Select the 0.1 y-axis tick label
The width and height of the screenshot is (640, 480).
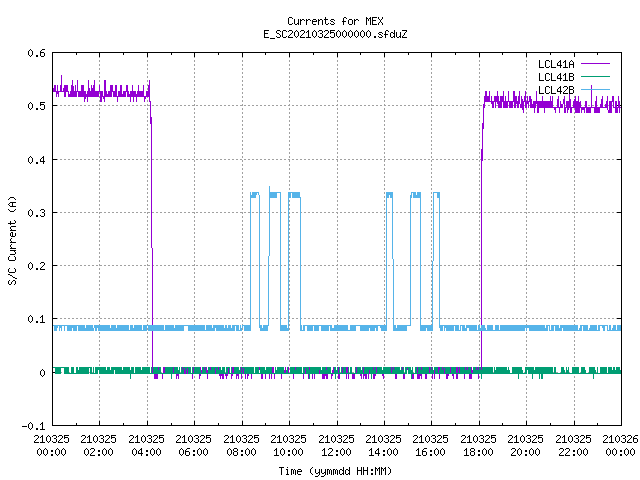pyautogui.click(x=36, y=319)
